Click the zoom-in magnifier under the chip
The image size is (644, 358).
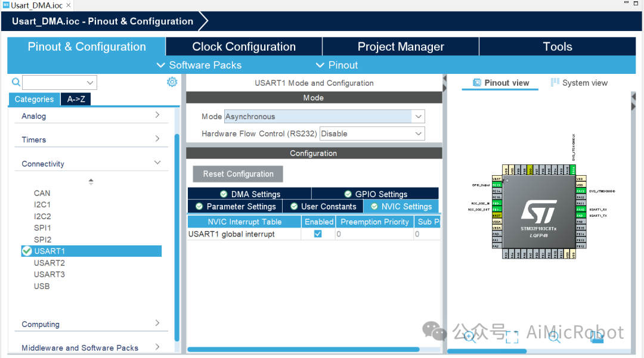click(469, 337)
